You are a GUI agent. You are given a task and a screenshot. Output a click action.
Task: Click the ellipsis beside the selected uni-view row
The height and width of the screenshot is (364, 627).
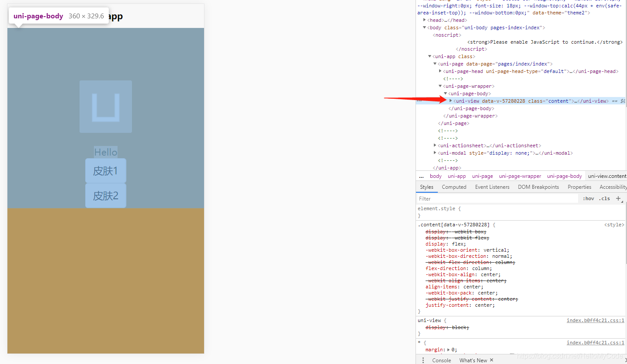click(419, 101)
